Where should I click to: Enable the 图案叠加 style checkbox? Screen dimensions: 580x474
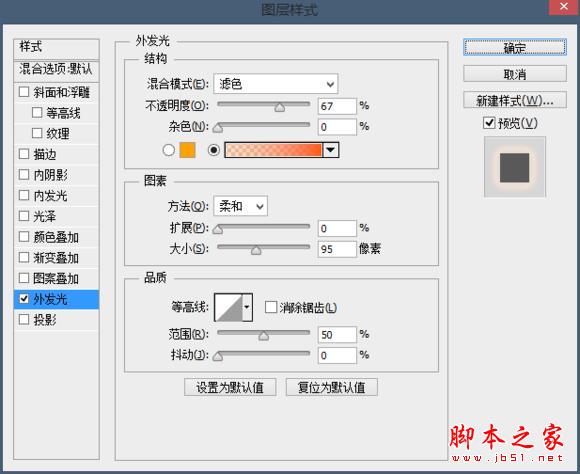(x=24, y=278)
